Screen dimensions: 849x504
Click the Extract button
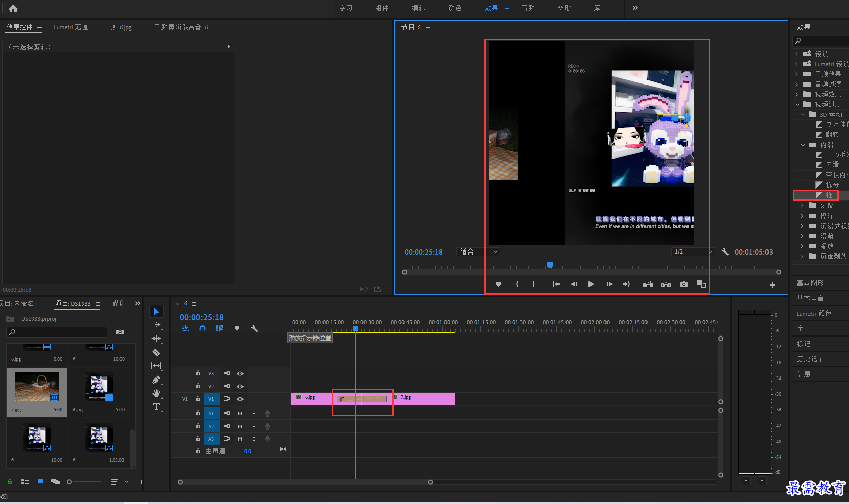666,284
